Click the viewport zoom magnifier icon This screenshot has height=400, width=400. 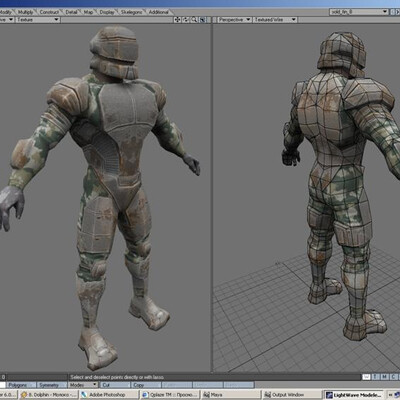(194, 20)
